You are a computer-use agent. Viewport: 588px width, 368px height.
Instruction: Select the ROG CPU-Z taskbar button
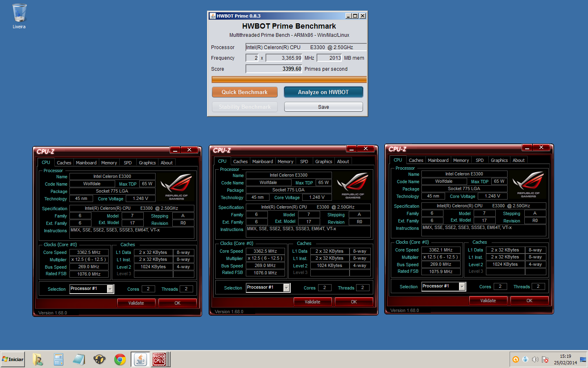159,359
